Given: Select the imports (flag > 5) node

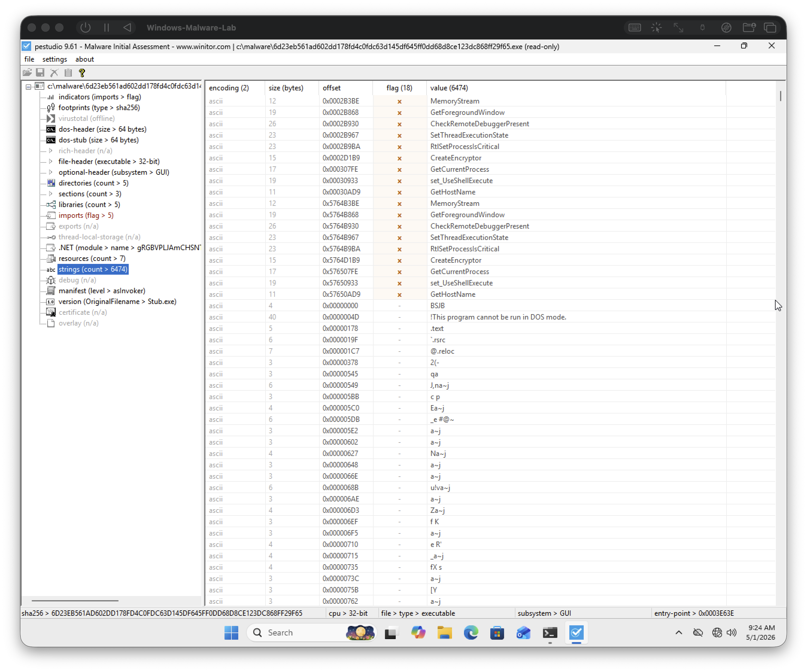Looking at the screenshot, I should [86, 215].
